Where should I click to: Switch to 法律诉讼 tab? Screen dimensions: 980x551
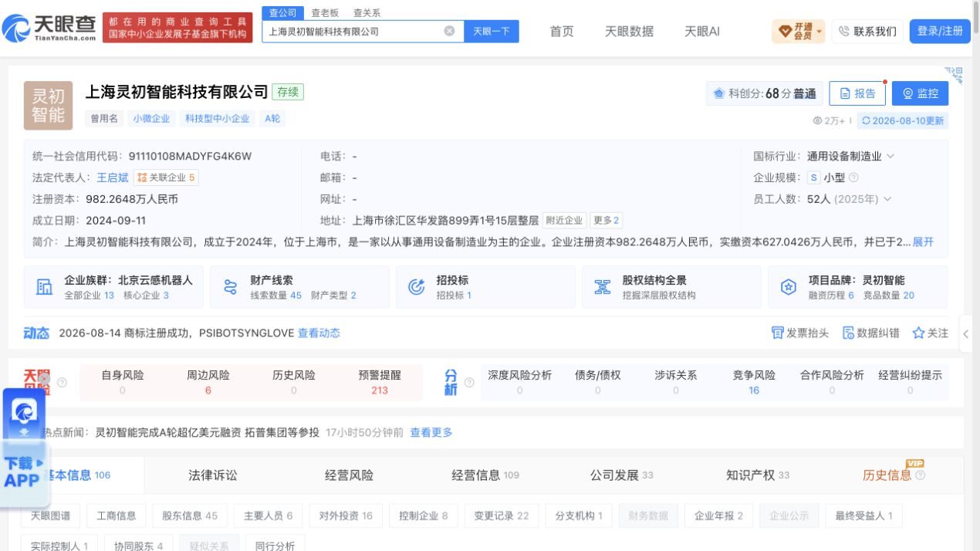point(213,475)
